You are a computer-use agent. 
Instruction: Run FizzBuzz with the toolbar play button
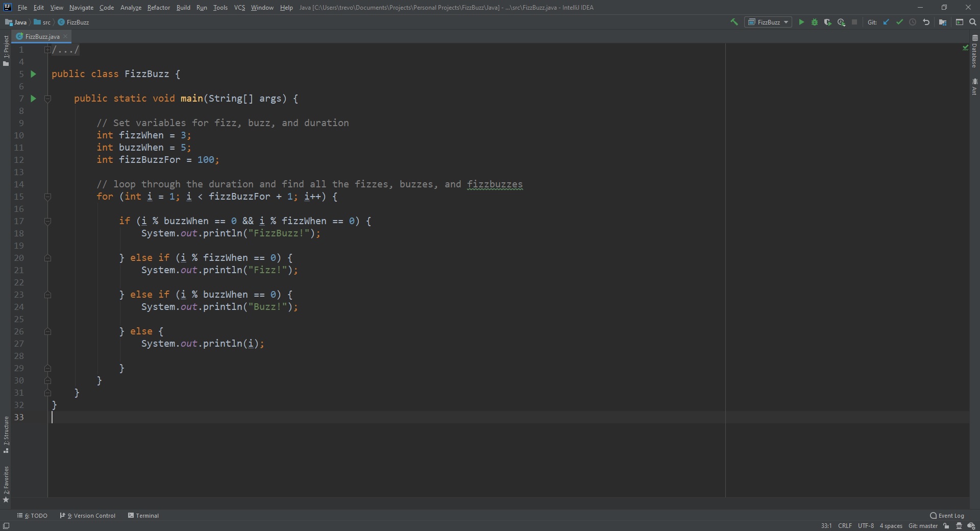(x=801, y=22)
